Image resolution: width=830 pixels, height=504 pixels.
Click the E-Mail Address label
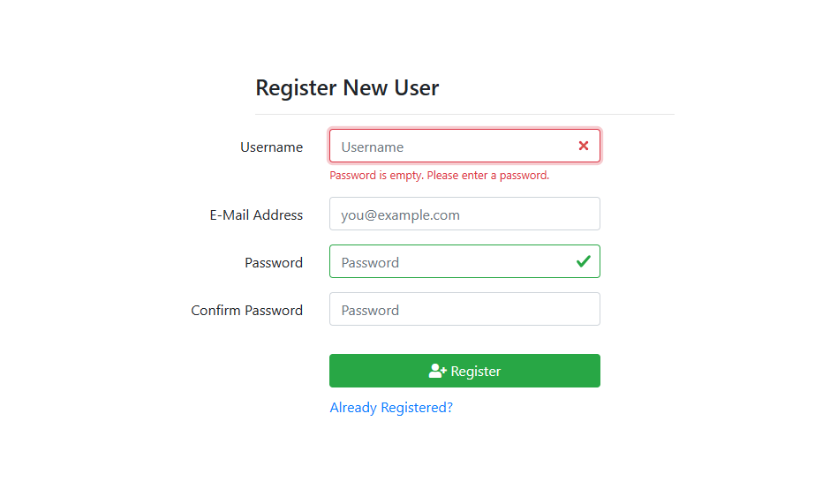pyautogui.click(x=256, y=215)
